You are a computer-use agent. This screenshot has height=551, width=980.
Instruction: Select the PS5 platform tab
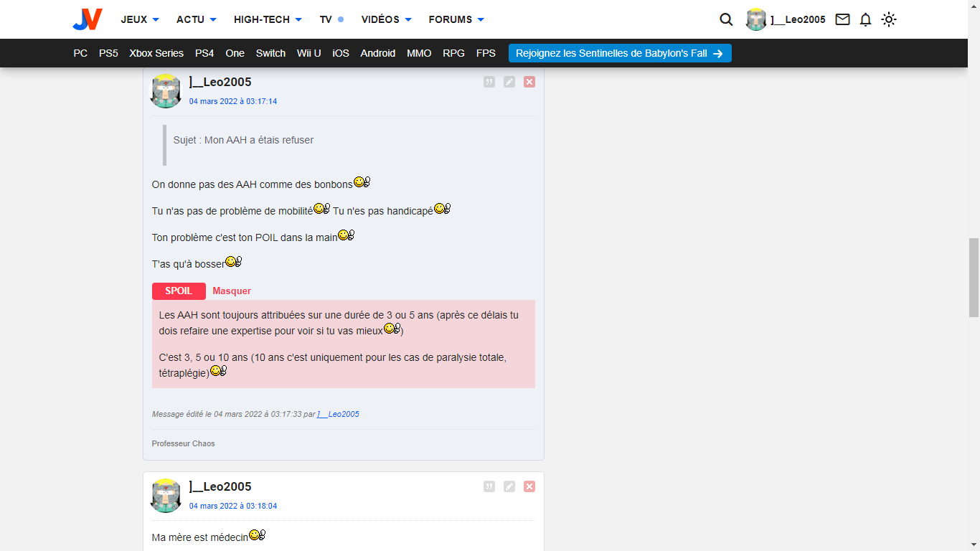click(x=108, y=53)
